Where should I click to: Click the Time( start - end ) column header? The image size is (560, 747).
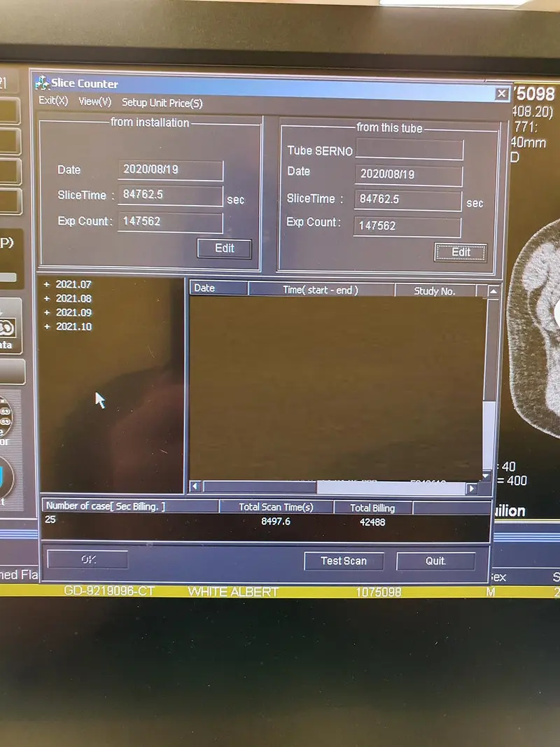[321, 289]
